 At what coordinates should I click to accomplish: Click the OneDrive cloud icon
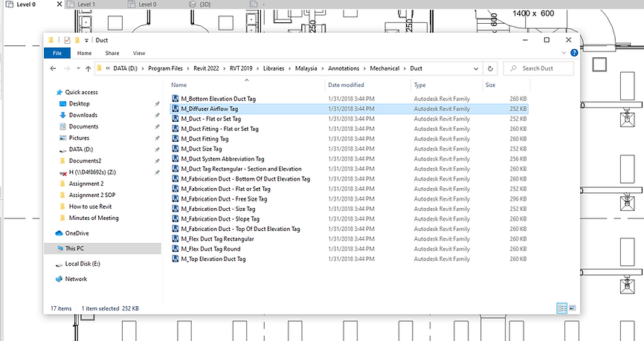tap(59, 233)
